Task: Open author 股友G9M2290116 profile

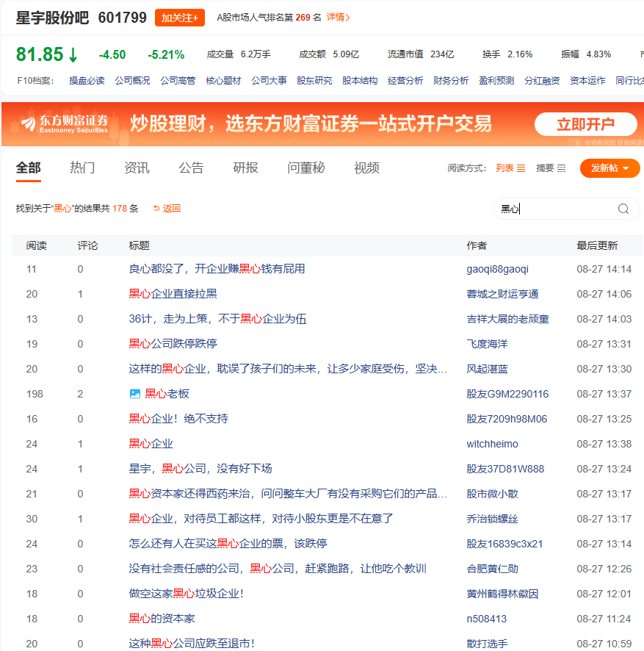Action: pyautogui.click(x=507, y=394)
